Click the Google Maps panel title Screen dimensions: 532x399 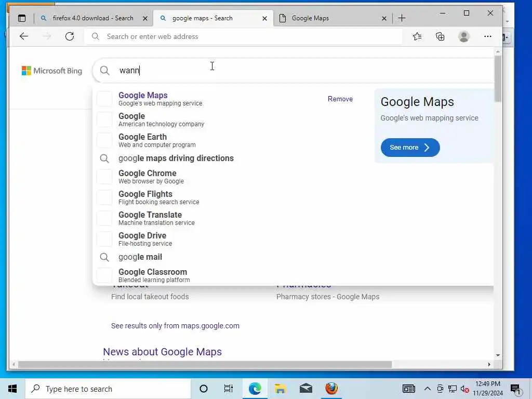(x=417, y=102)
